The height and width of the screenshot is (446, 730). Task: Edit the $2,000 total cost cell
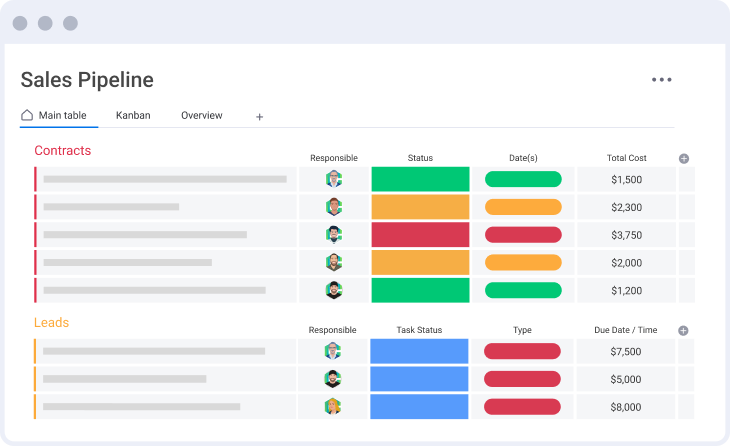626,263
